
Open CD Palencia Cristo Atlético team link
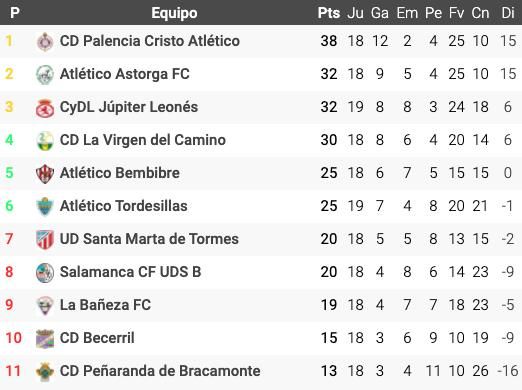[150, 41]
